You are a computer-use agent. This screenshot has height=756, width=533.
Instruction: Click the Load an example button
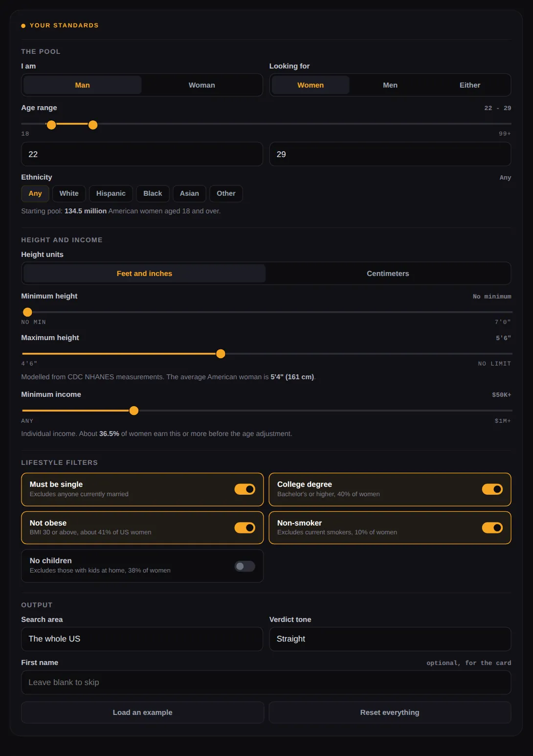click(142, 712)
